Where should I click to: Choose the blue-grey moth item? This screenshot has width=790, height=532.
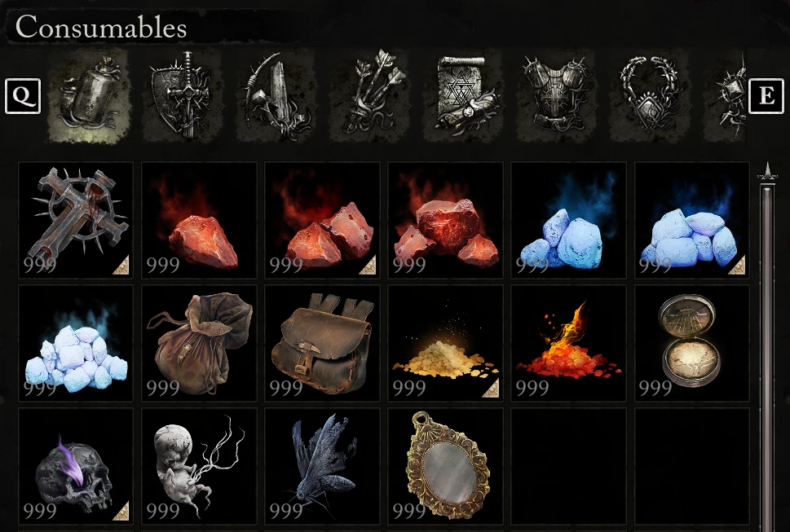click(322, 467)
